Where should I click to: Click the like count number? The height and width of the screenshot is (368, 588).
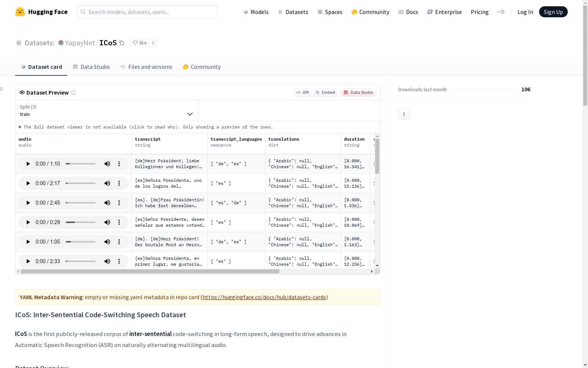tap(153, 43)
